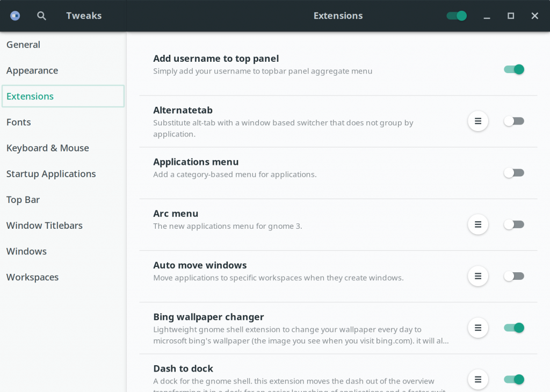Click the Tweaks app menu icon
The width and height of the screenshot is (550, 392).
click(16, 16)
